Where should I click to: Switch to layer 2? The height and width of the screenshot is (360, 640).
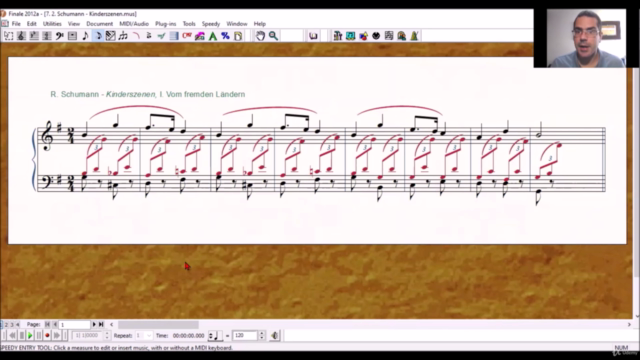6,324
